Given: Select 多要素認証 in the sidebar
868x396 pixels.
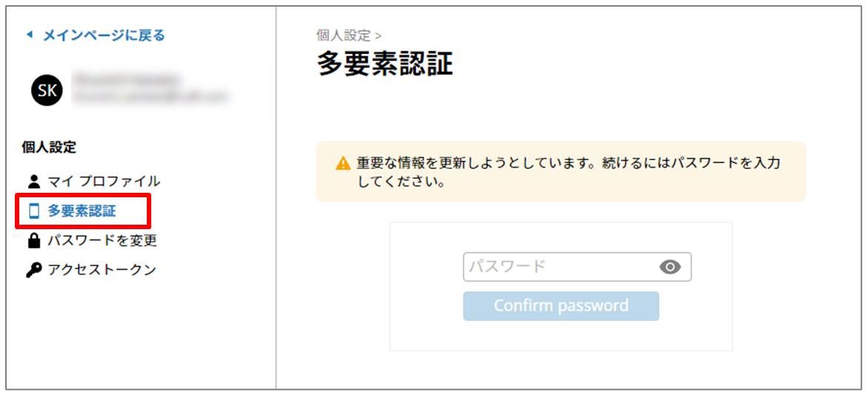Looking at the screenshot, I should pos(82,211).
